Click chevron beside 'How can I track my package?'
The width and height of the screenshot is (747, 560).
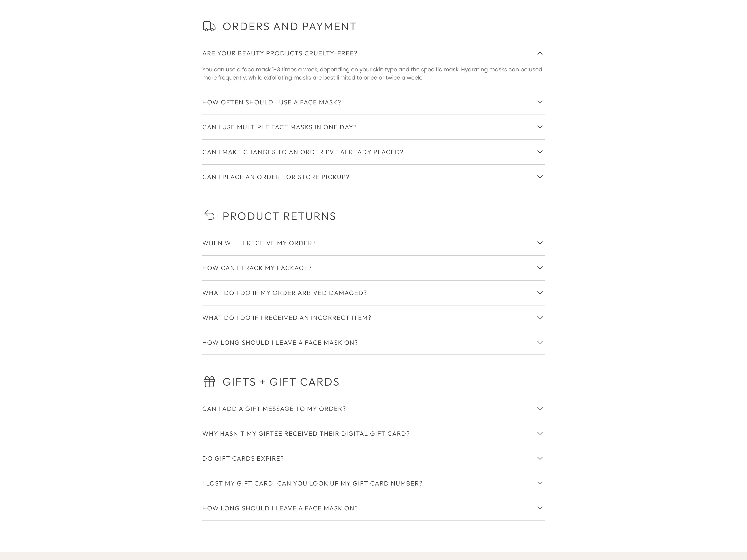click(540, 268)
